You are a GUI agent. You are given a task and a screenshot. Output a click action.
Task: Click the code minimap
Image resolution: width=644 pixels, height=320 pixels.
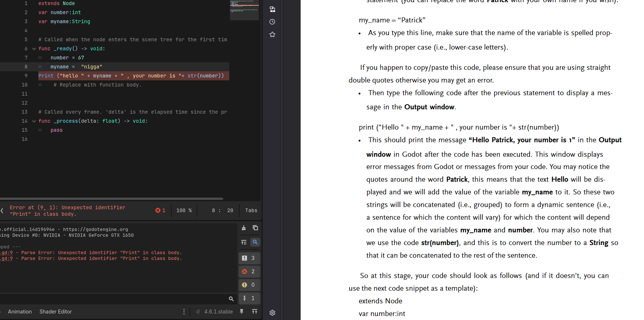pos(244,10)
